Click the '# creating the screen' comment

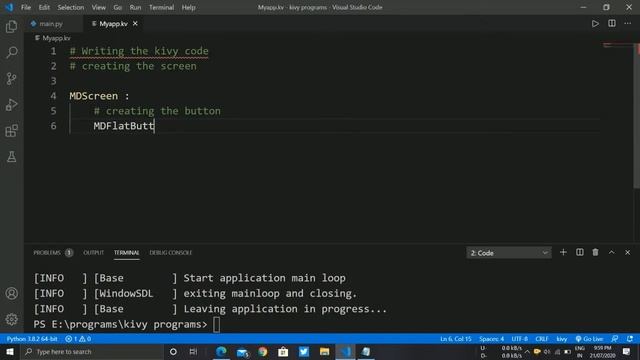(133, 66)
